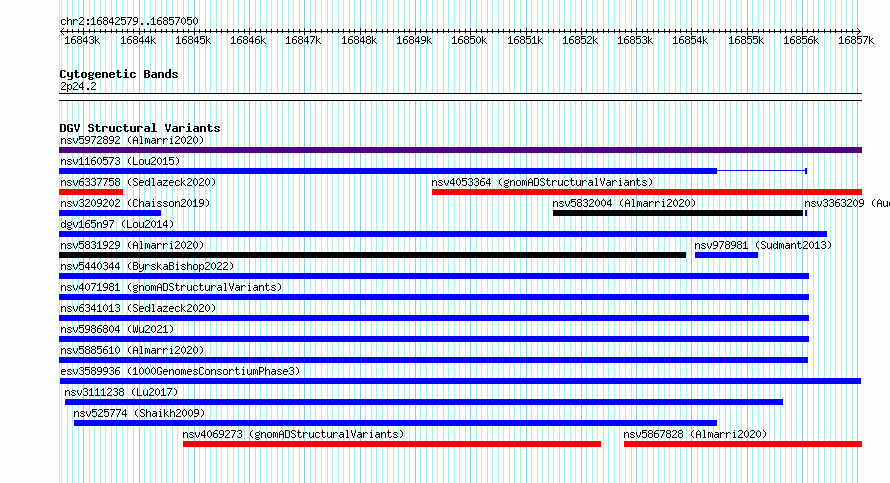
Task: Click the short blue nsv3209202 bar
Action: 110,213
